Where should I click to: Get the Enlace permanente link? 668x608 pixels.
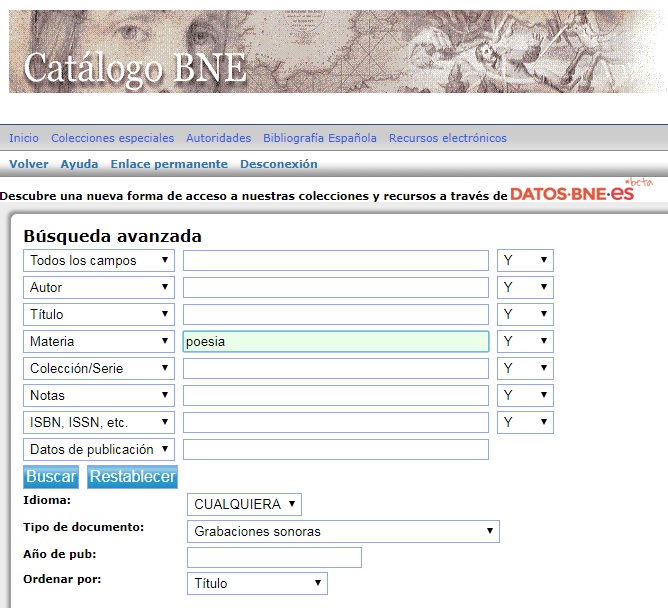[x=169, y=164]
